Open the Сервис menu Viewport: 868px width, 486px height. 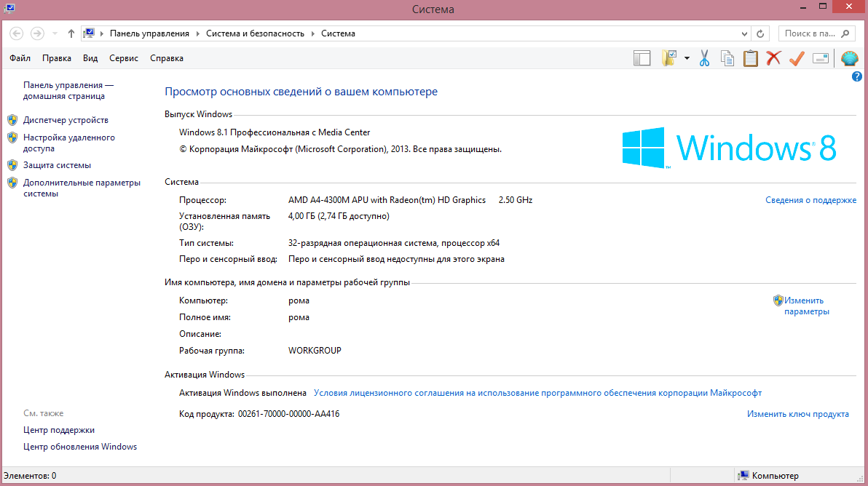(124, 58)
